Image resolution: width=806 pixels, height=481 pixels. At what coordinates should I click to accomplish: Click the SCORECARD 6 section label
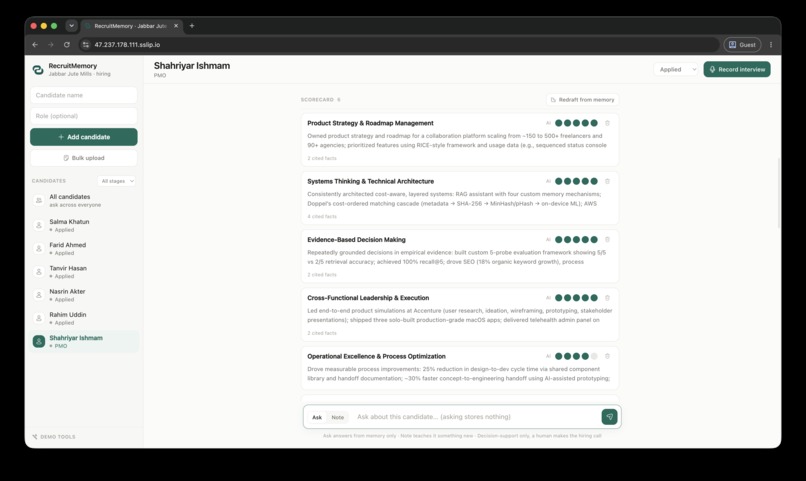click(x=320, y=100)
